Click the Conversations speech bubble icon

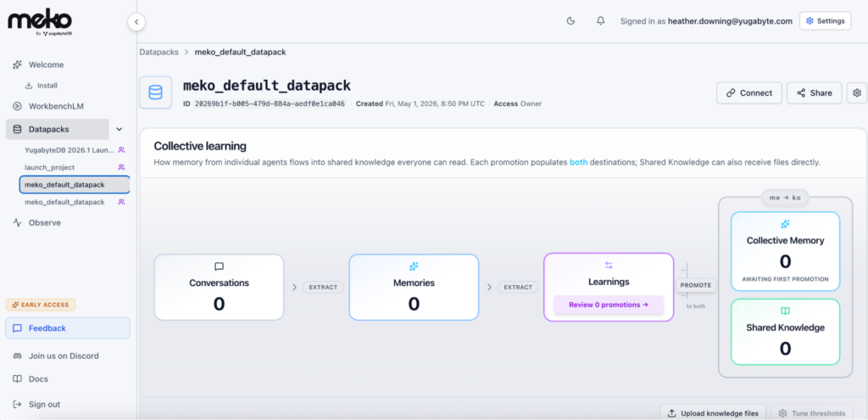coord(220,266)
